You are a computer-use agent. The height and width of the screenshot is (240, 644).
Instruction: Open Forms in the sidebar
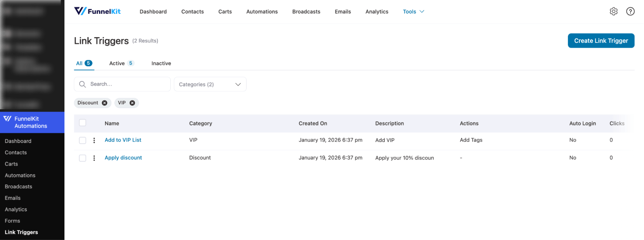tap(12, 221)
